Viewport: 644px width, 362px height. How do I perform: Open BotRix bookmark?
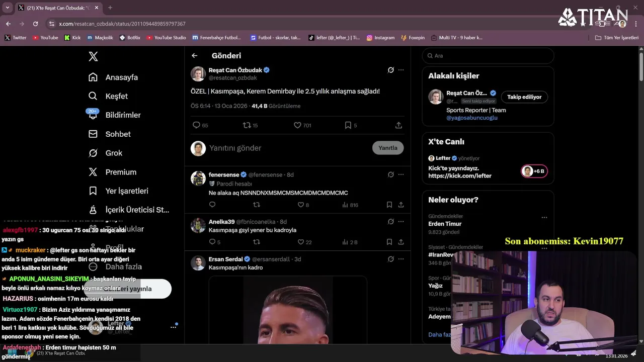[x=130, y=38]
